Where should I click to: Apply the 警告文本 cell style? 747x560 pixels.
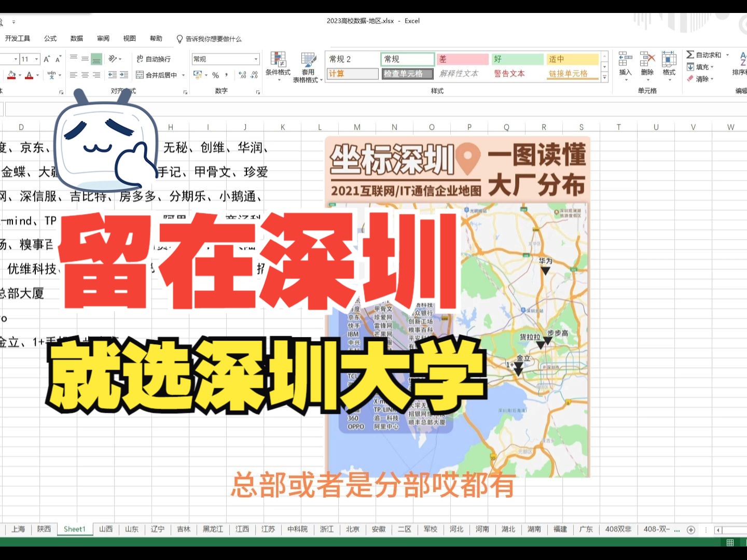click(518, 74)
